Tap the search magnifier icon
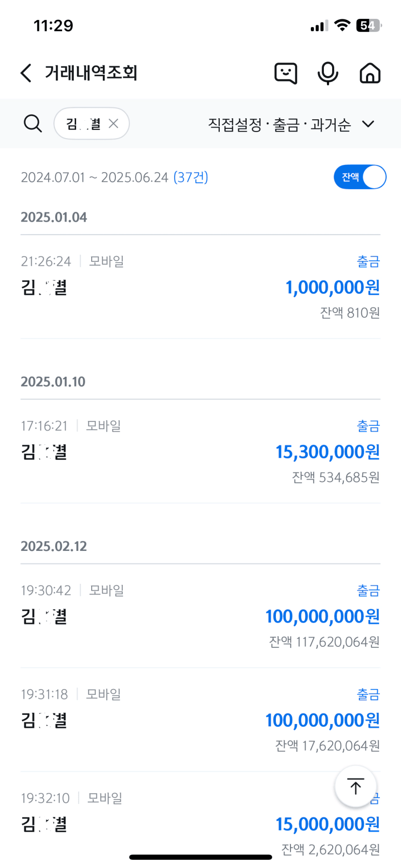The width and height of the screenshot is (401, 868). click(32, 124)
